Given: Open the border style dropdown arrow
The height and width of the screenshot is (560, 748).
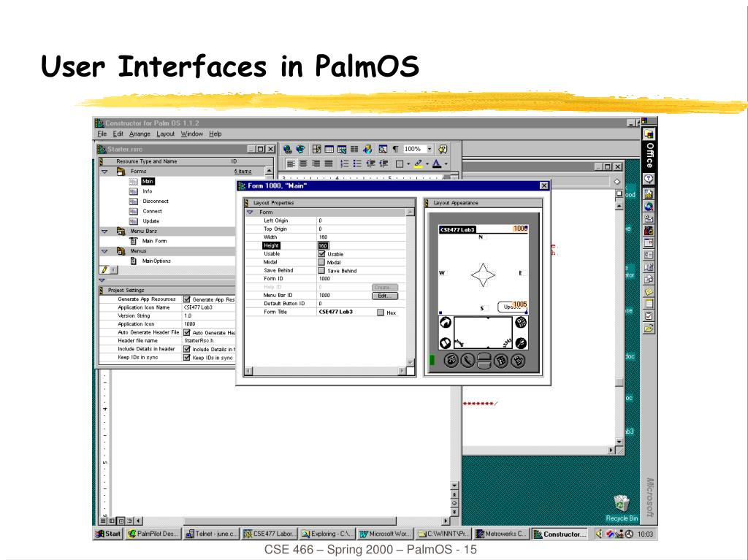Looking at the screenshot, I should 408,164.
